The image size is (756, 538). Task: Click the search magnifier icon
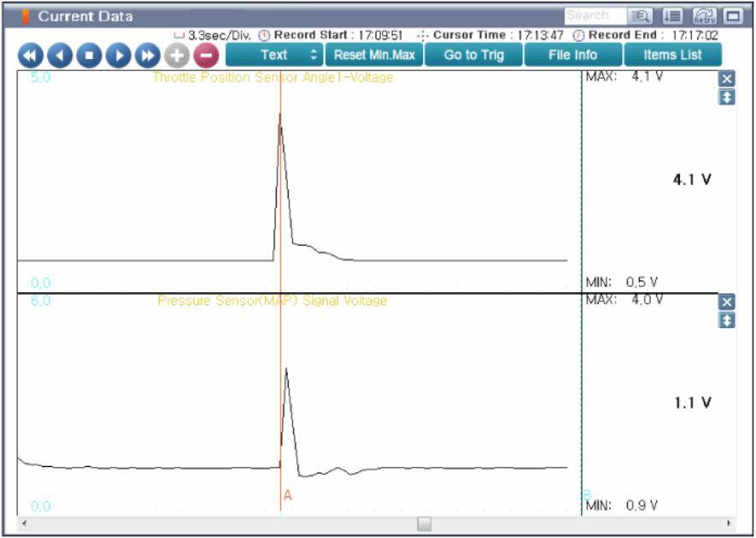[640, 15]
